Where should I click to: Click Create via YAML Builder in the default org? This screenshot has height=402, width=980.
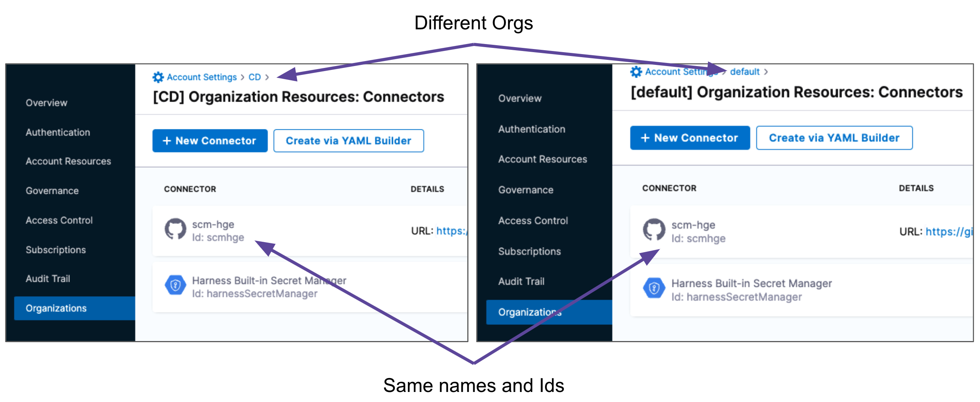tap(834, 138)
